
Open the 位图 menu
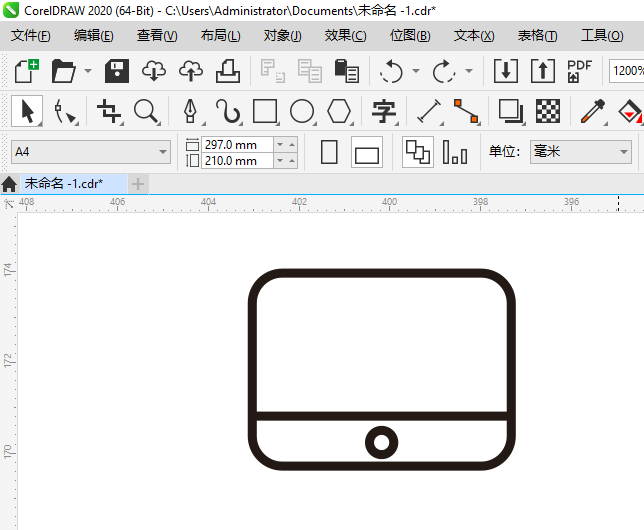pos(410,36)
